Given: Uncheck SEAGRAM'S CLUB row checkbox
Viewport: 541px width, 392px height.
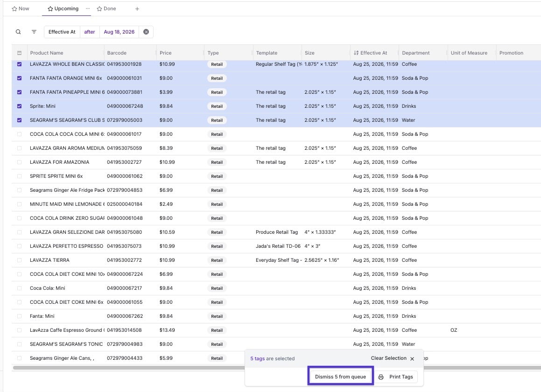Looking at the screenshot, I should (19, 120).
